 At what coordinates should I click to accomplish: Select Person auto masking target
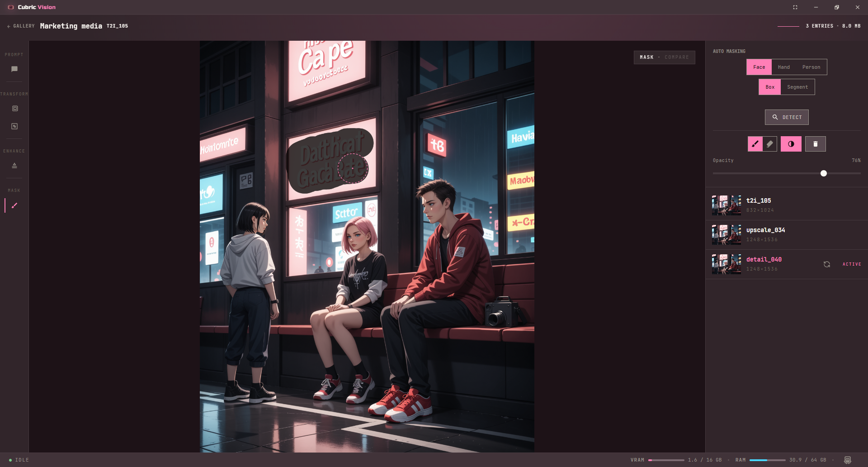(x=811, y=67)
